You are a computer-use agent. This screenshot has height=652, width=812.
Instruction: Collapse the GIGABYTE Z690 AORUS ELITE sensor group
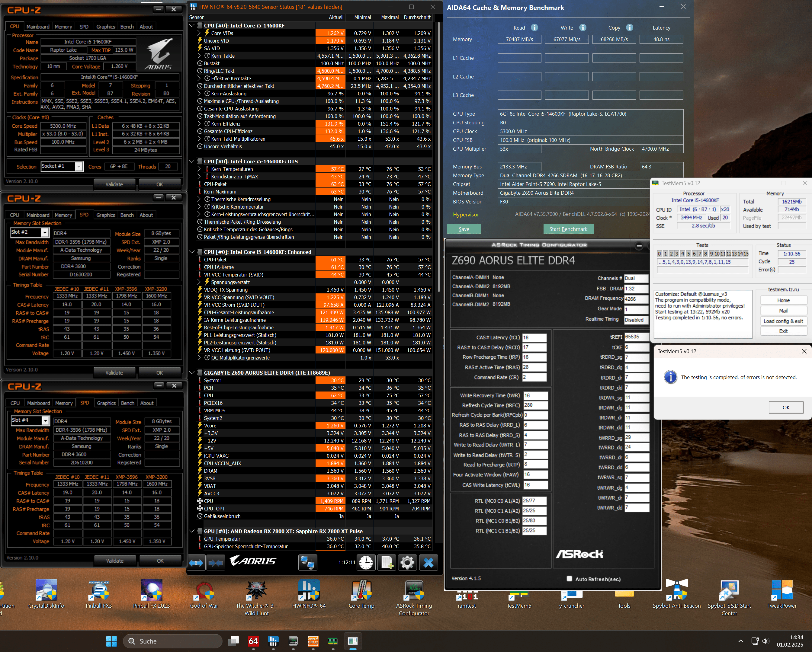(x=192, y=373)
